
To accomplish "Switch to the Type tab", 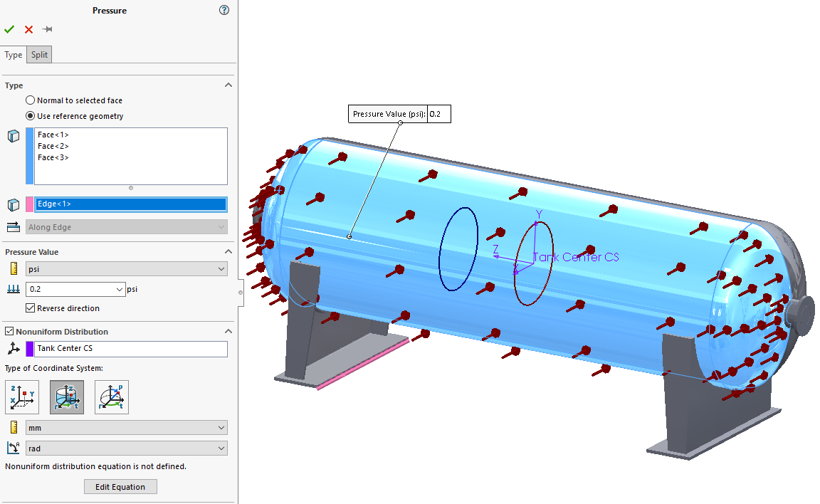I will point(14,55).
